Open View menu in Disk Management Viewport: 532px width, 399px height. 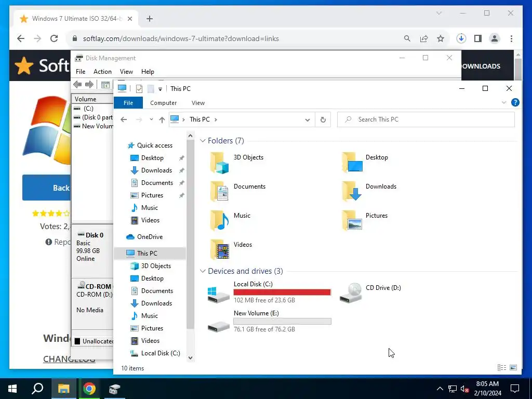pos(126,72)
